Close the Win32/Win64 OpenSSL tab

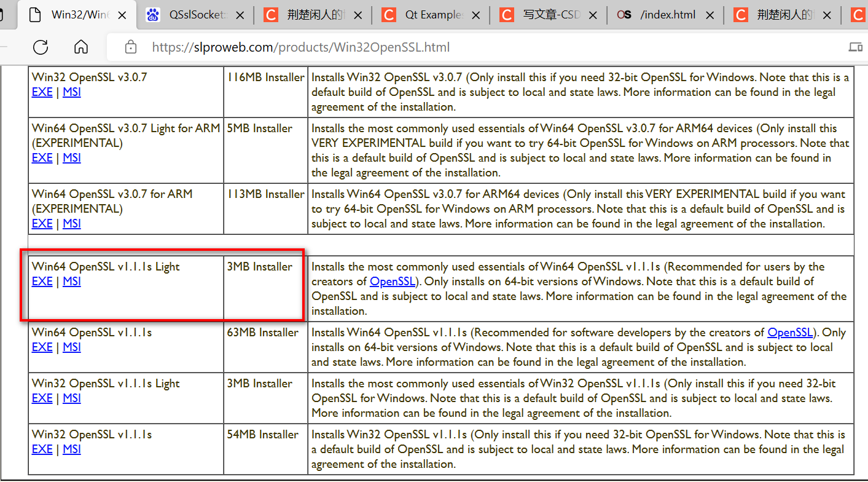point(123,15)
